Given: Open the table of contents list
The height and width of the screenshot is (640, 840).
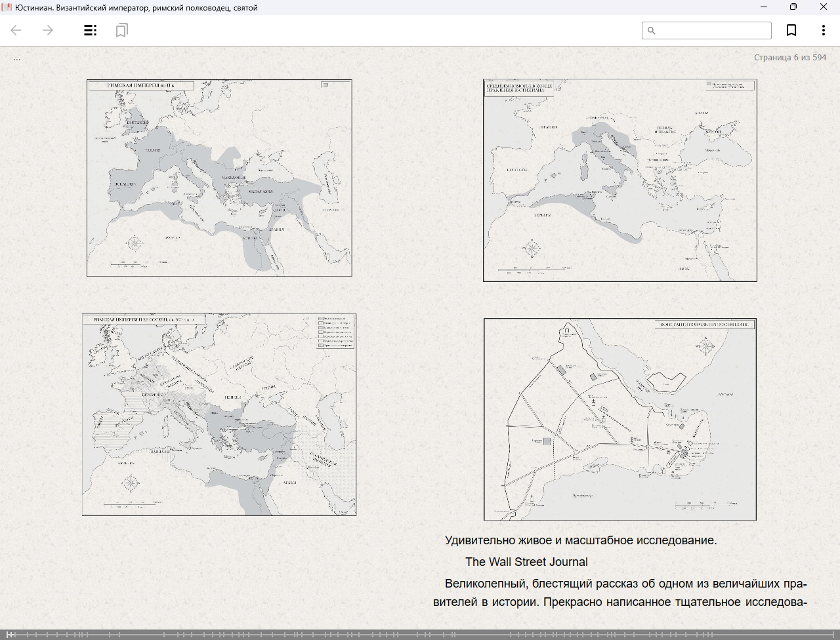Looking at the screenshot, I should coord(91,30).
